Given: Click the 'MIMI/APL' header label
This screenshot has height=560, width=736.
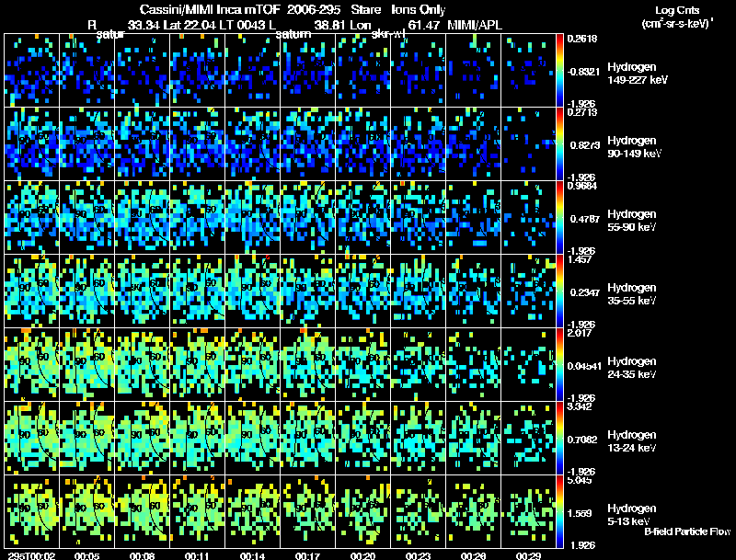Looking at the screenshot, I should pyautogui.click(x=475, y=25).
